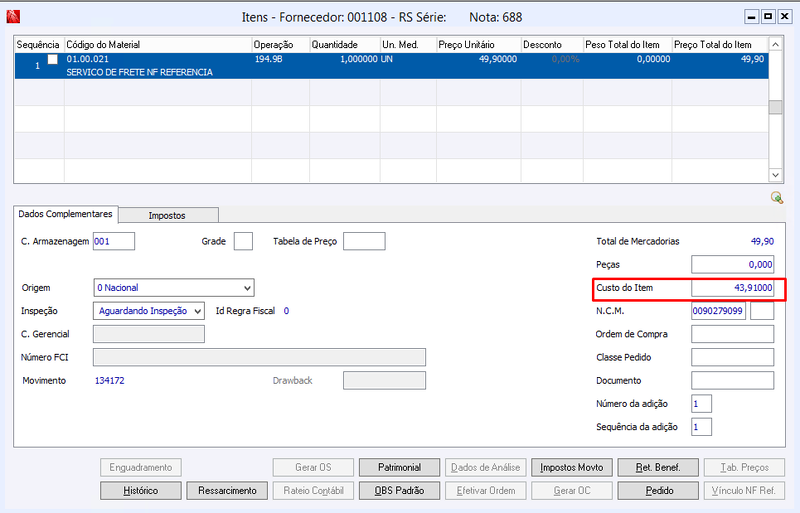Click the Código do Material column header

(x=158, y=44)
